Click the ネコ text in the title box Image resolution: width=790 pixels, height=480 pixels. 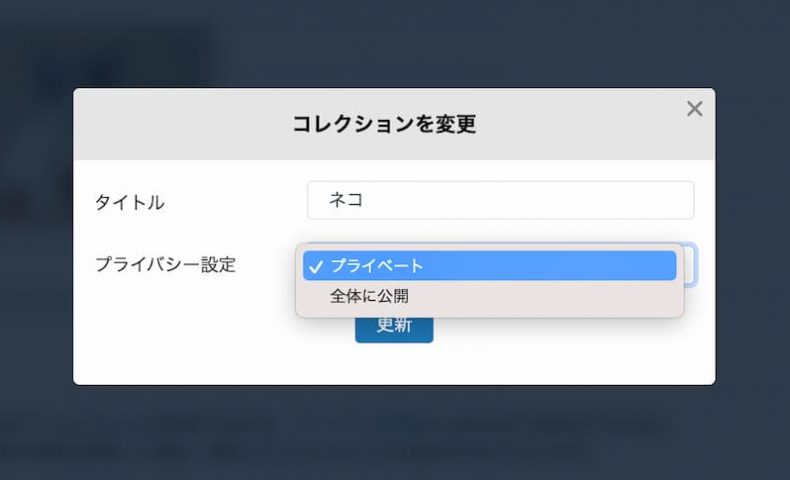pos(346,200)
